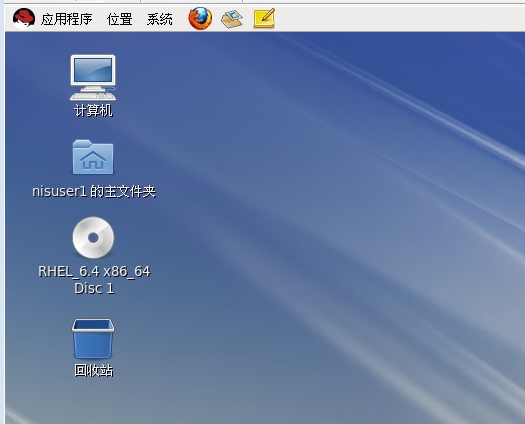
Task: Open the 位置 menu
Action: pyautogui.click(x=120, y=19)
